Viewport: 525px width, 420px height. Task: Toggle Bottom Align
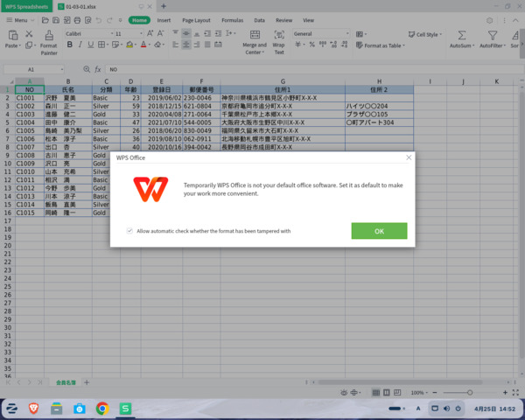[197, 33]
